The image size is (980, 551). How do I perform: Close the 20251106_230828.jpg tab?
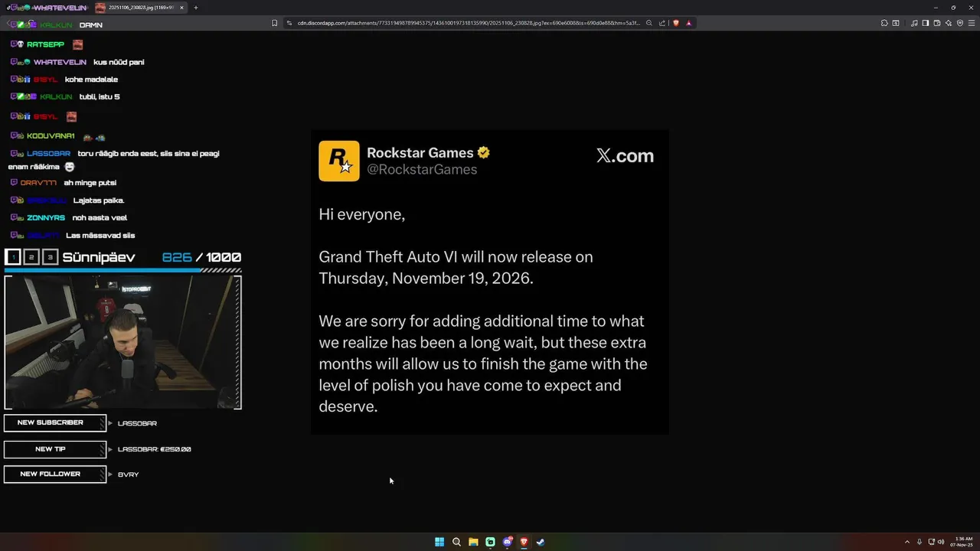pos(181,8)
